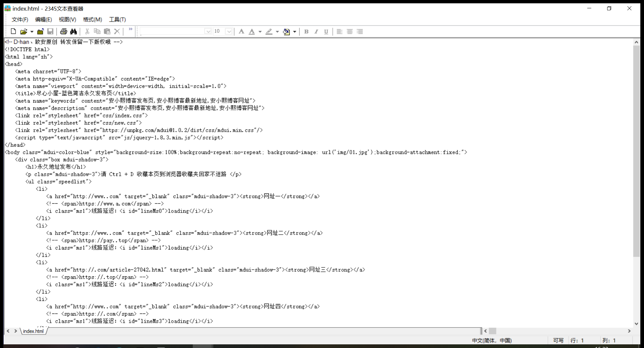Click the vertical scrollbar thumb

636,151
